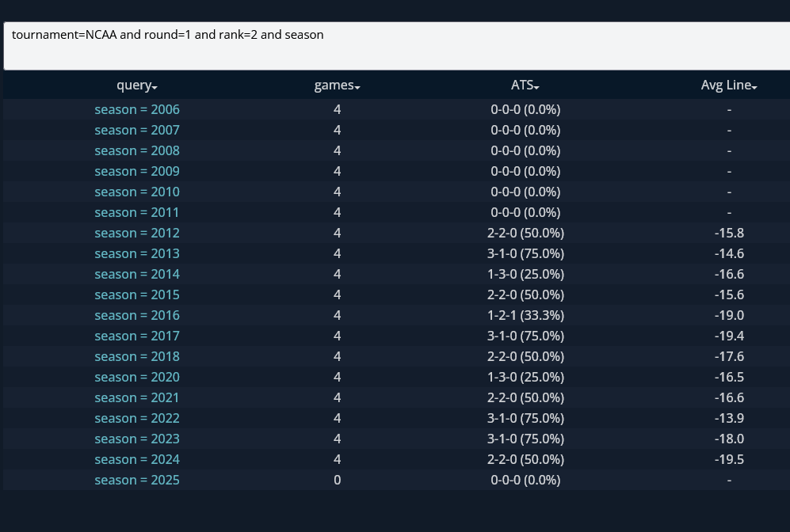790x532 pixels.
Task: Open the season = 2006 link
Action: pos(137,109)
